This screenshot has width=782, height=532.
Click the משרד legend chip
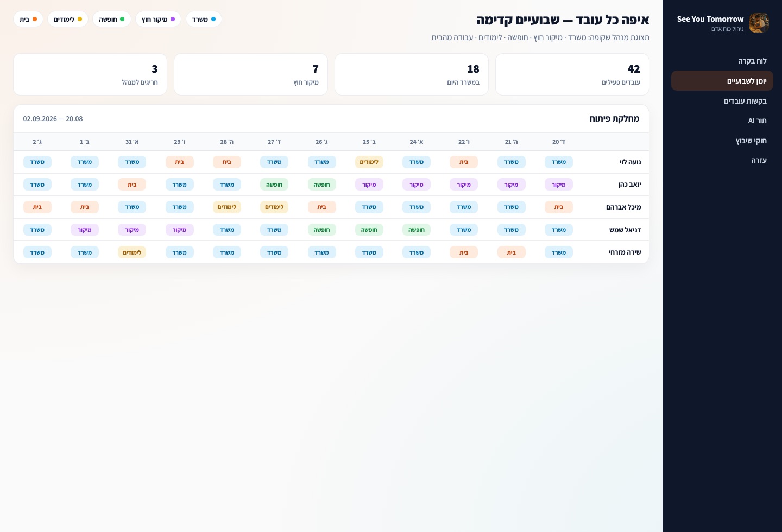[x=204, y=19]
